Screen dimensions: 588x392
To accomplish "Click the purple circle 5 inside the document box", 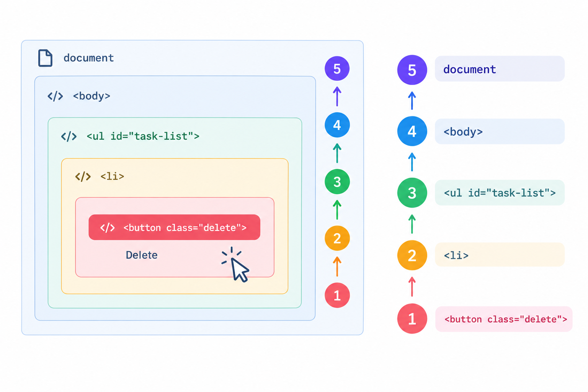I will click(337, 69).
